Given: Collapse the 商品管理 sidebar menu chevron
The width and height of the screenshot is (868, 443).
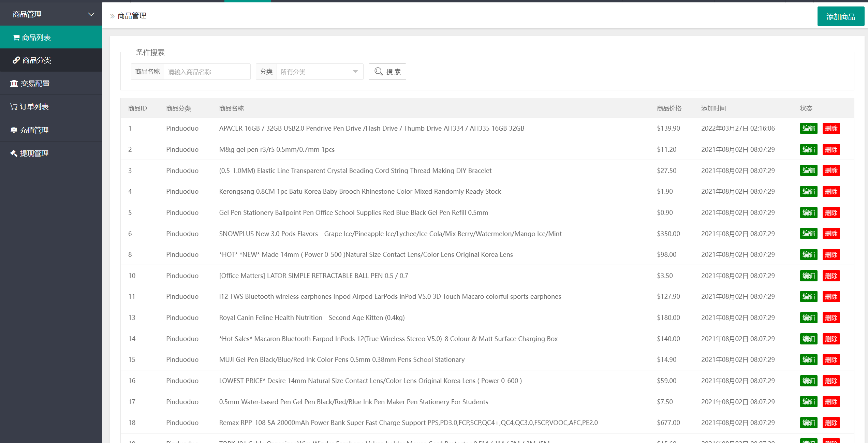Looking at the screenshot, I should (91, 14).
